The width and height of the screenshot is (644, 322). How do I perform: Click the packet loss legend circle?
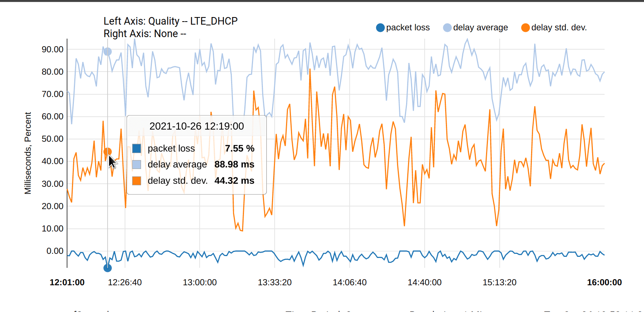(x=380, y=28)
